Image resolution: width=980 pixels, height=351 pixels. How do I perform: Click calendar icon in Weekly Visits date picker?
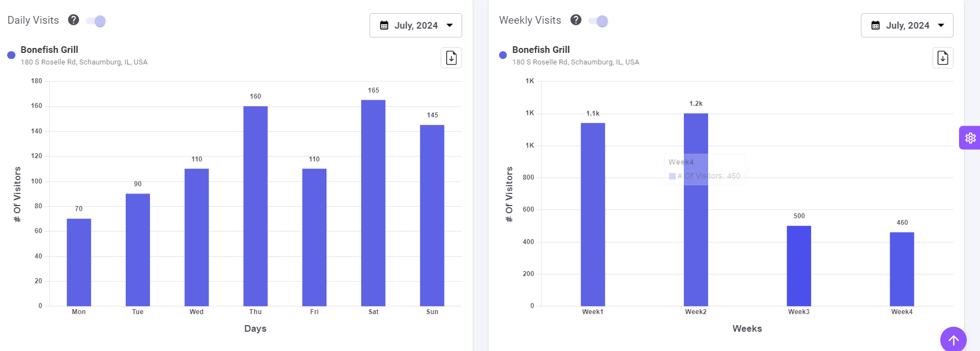pyautogui.click(x=875, y=25)
